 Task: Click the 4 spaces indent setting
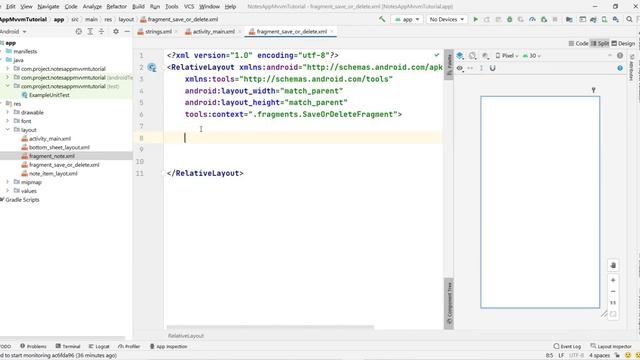[x=599, y=356]
